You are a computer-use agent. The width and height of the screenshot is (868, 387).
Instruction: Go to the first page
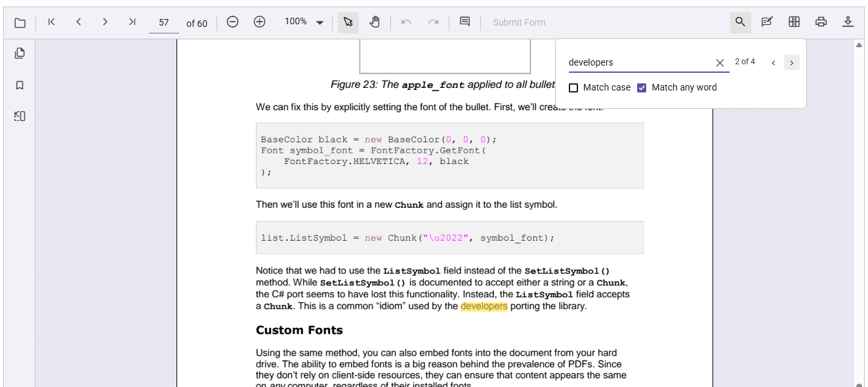click(51, 22)
